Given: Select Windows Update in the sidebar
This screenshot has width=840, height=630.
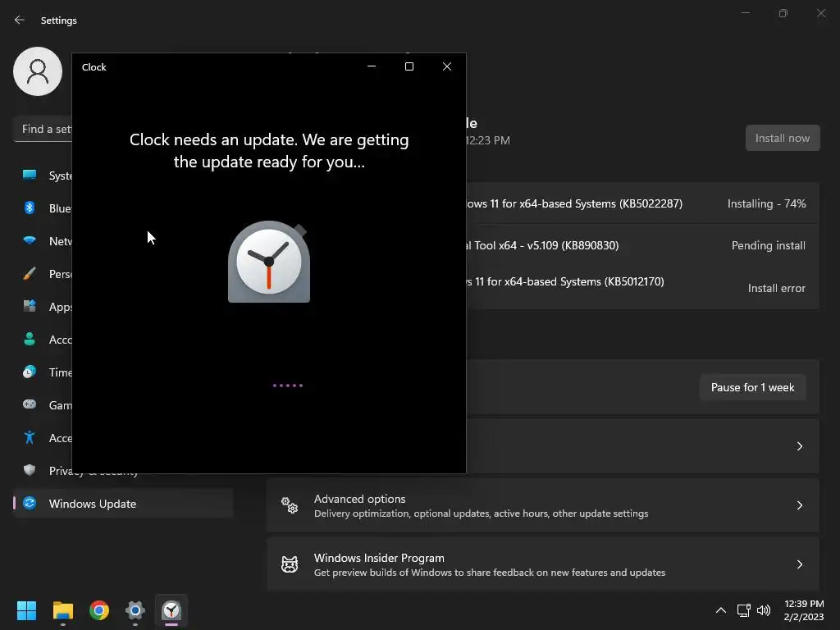Looking at the screenshot, I should (x=123, y=503).
